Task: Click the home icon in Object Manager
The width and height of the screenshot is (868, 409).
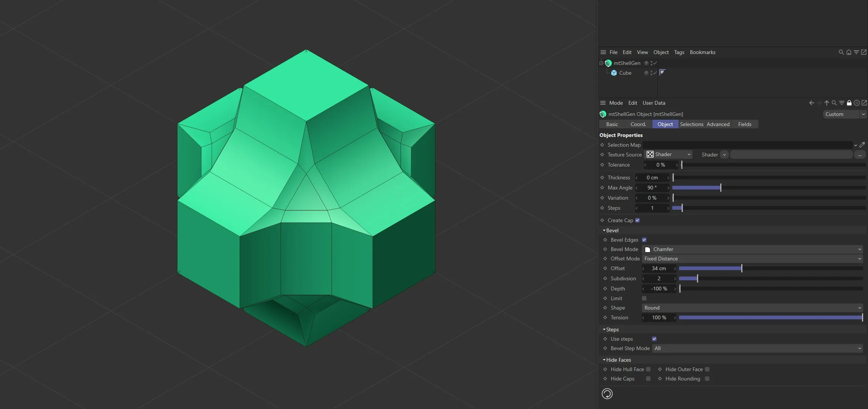Action: [849, 53]
